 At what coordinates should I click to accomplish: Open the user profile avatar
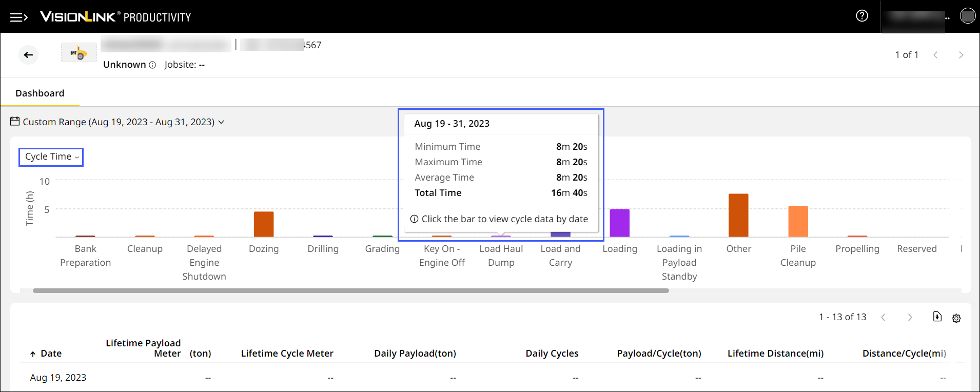[967, 16]
